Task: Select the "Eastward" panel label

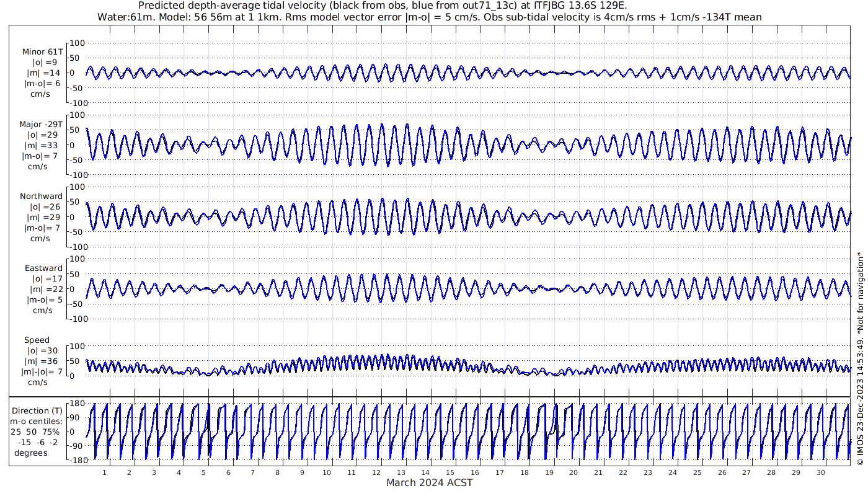Action: [x=43, y=268]
